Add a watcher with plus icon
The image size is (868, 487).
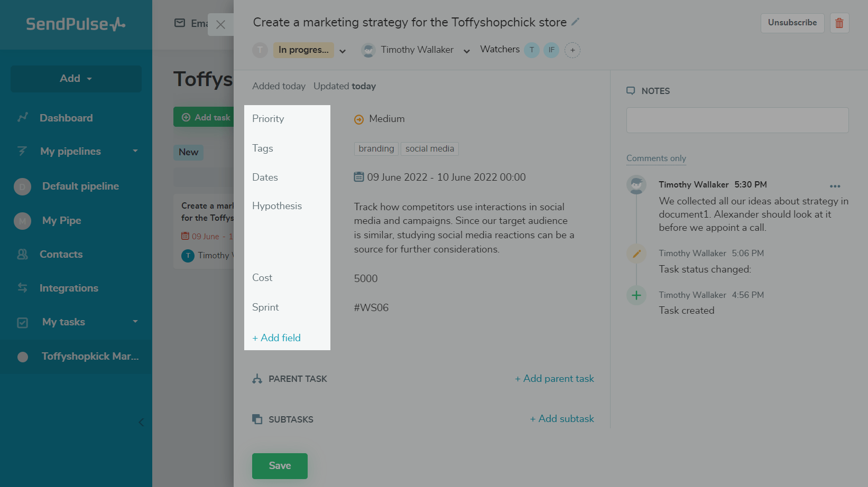pyautogui.click(x=572, y=50)
